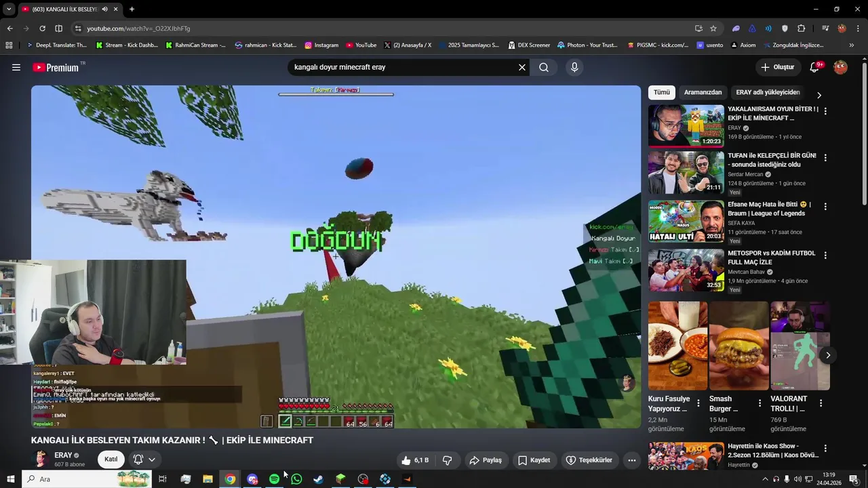Open Efsane Maç Hata İle Bitti video

pyautogui.click(x=686, y=221)
